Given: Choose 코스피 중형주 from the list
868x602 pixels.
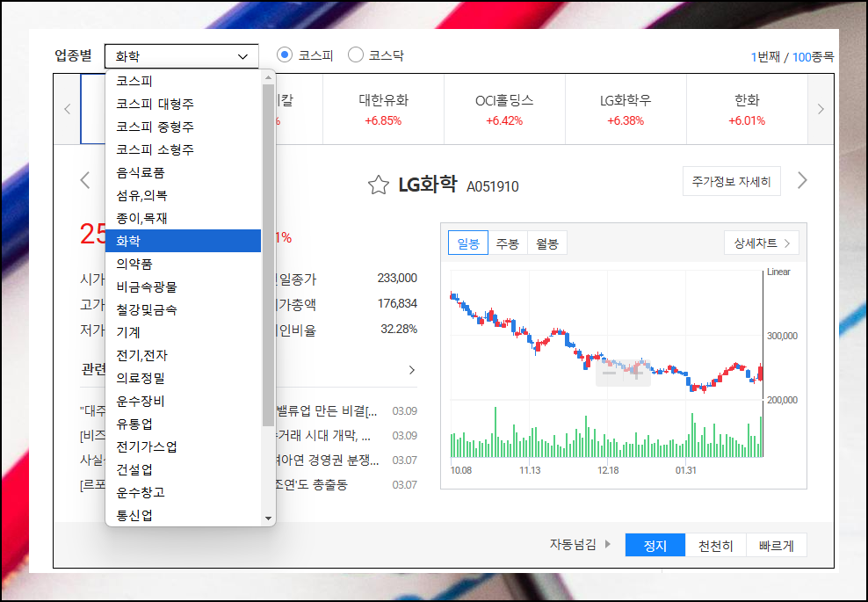Looking at the screenshot, I should pos(183,127).
